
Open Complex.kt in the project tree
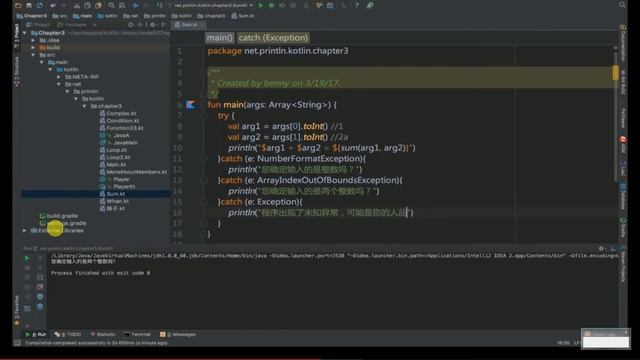click(118, 113)
